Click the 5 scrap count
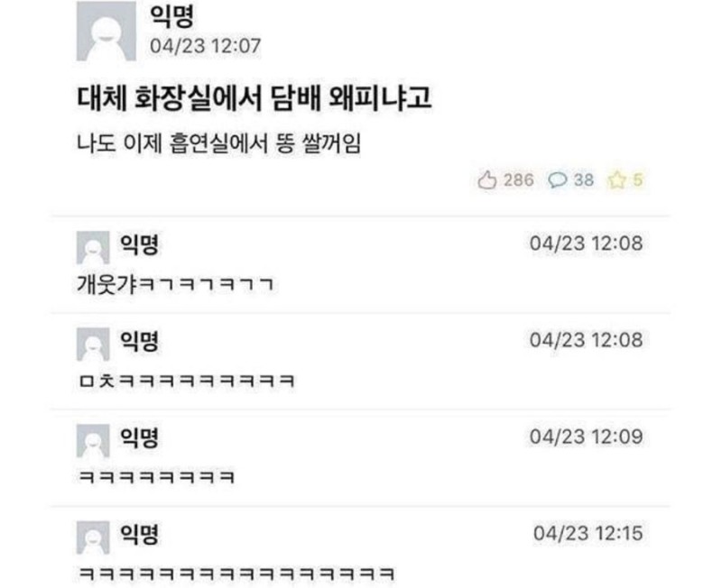The width and height of the screenshot is (722, 588). (x=637, y=179)
